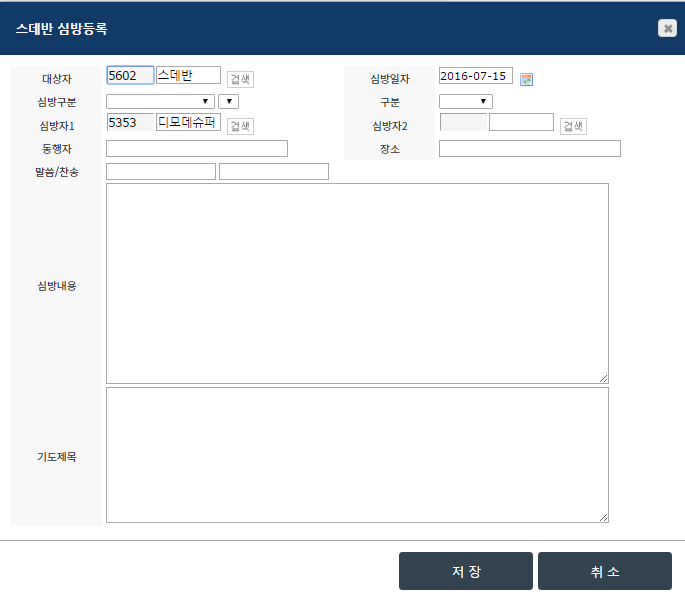Screen dimensions: 685x599
Task: Click the 검색 button next to 대상자
Action: pyautogui.click(x=240, y=80)
